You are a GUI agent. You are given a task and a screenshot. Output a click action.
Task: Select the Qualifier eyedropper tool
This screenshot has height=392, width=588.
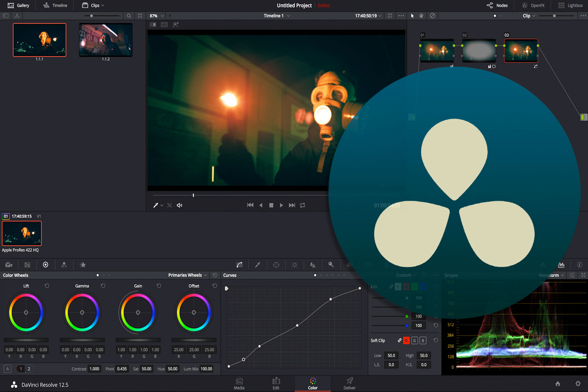pyautogui.click(x=257, y=265)
